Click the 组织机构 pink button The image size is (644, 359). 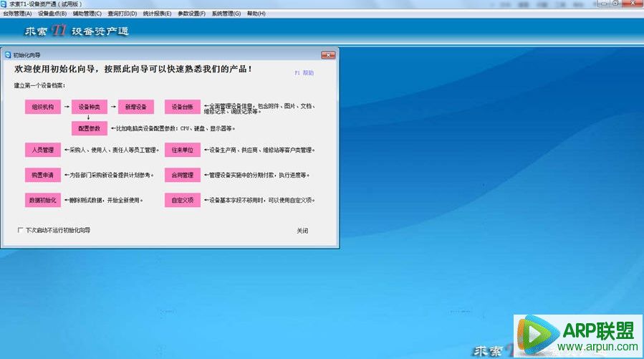[43, 107]
